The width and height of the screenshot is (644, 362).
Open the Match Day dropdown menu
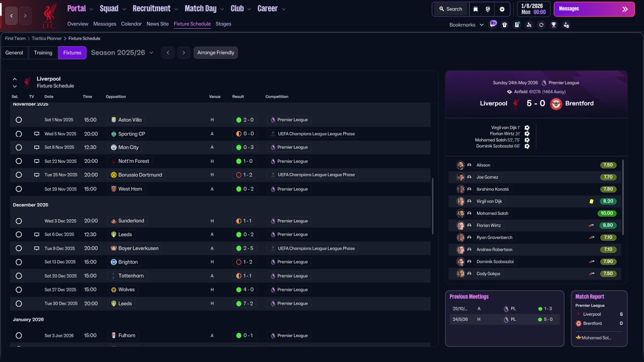point(204,9)
